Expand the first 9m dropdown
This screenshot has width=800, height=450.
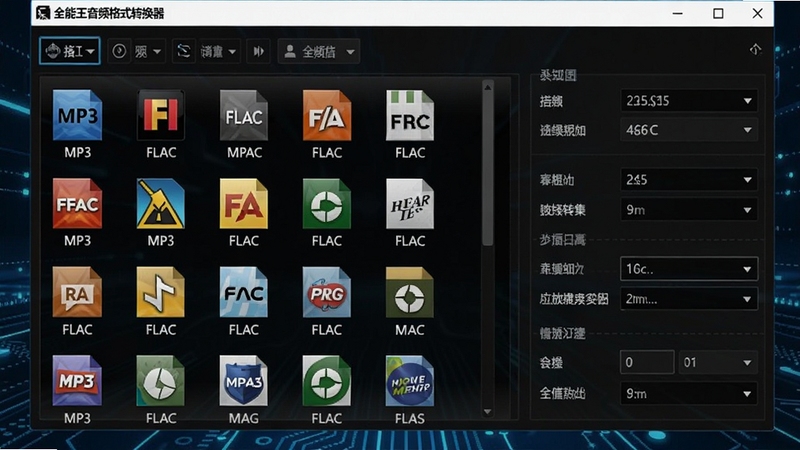(x=689, y=210)
